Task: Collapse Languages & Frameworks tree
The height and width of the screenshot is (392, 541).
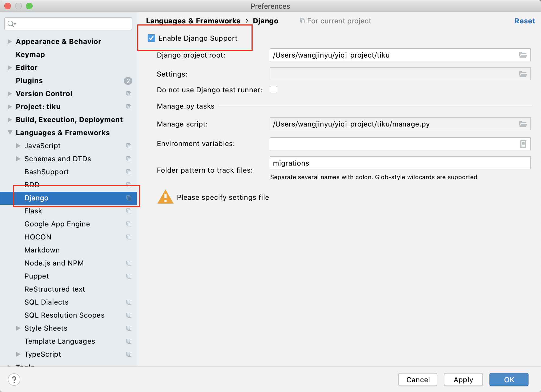Action: pos(10,132)
